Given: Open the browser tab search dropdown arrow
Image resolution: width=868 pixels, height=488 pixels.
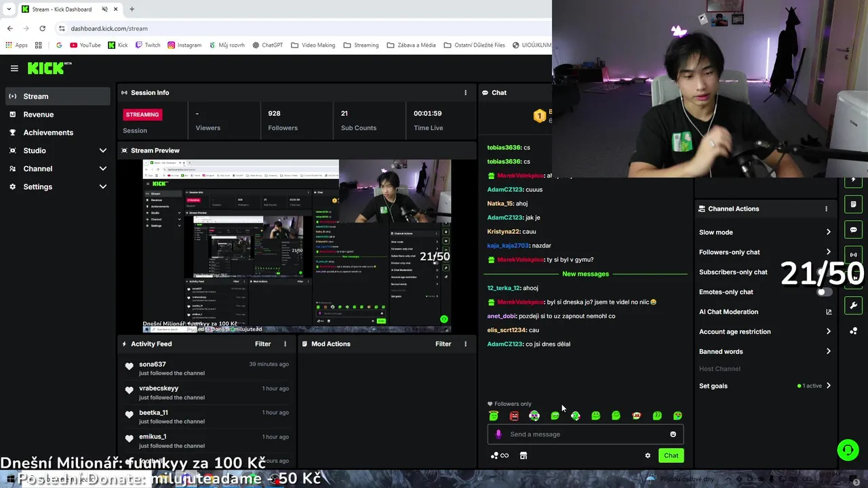Looking at the screenshot, I should [9, 9].
